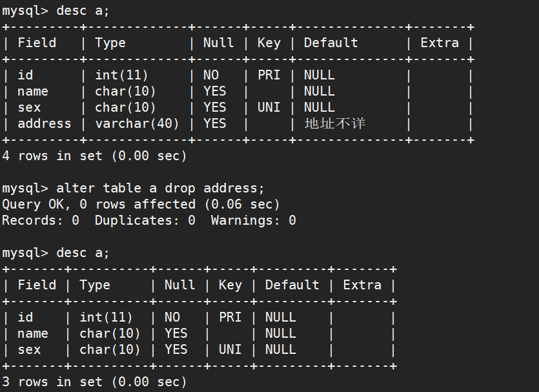Viewport: 539px width, 392px height.
Task: Click the "3 rows in set" result line
Action: 94,382
